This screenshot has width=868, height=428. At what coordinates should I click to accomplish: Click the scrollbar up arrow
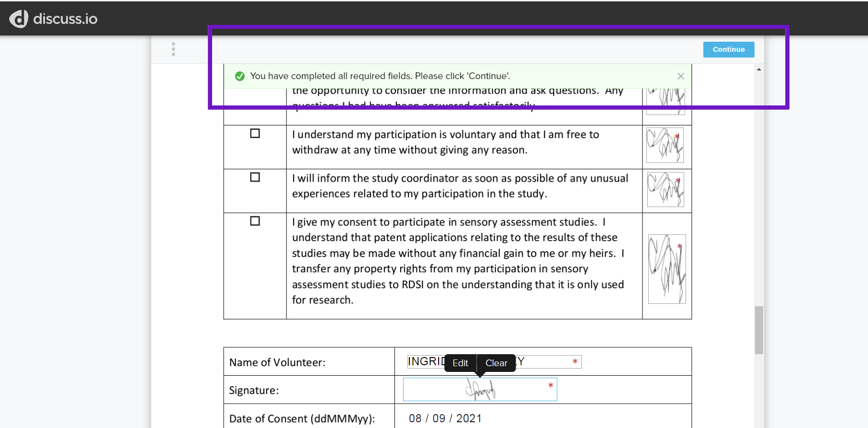click(759, 69)
